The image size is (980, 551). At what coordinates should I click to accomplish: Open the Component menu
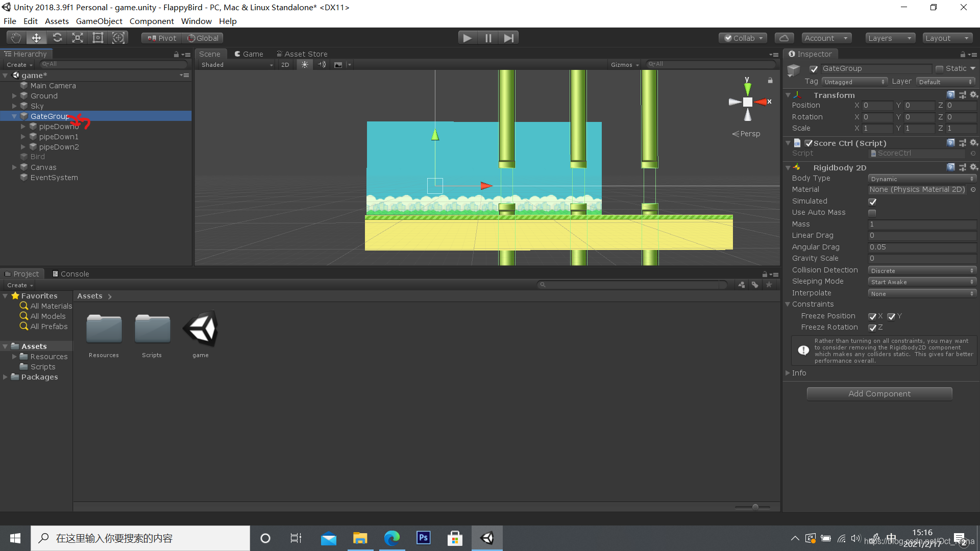(152, 21)
